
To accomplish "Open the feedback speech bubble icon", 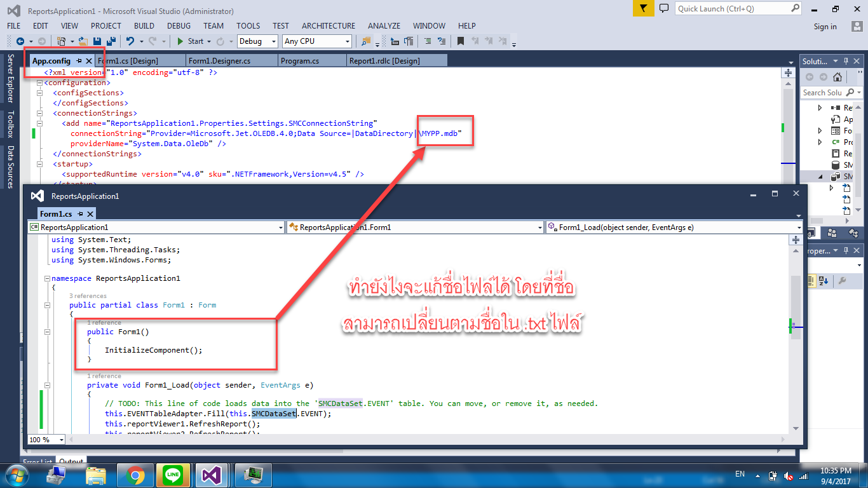I will (x=664, y=8).
